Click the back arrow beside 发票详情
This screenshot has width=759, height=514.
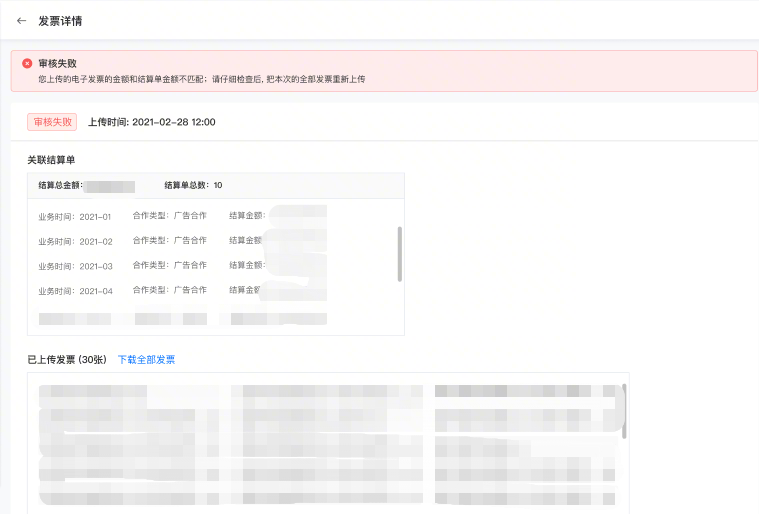(x=21, y=20)
